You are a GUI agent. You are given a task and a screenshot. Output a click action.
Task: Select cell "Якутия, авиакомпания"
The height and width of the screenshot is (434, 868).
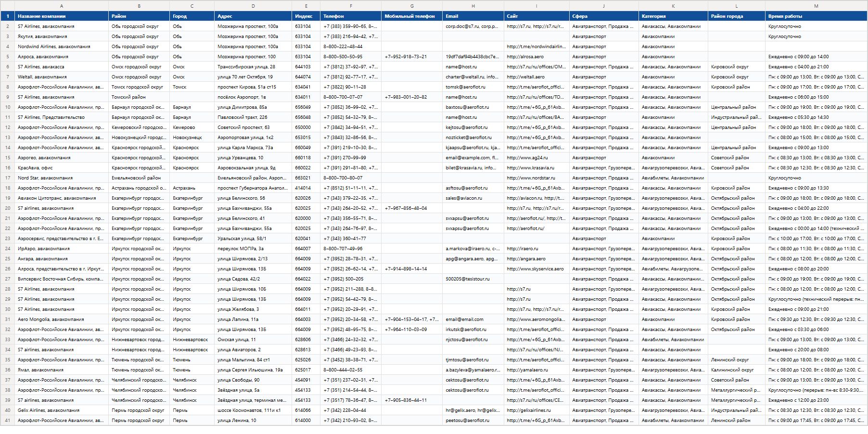62,37
